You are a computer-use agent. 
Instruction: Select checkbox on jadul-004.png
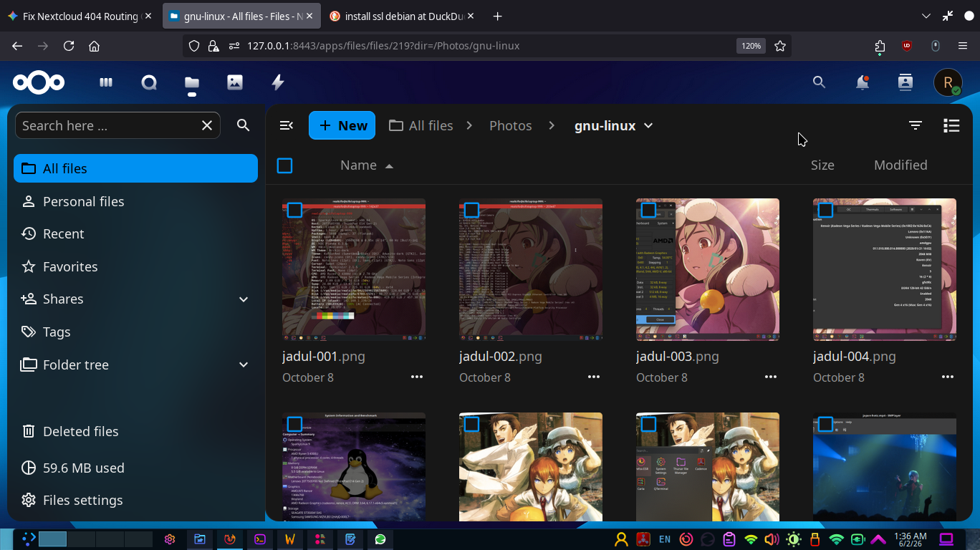click(x=825, y=210)
